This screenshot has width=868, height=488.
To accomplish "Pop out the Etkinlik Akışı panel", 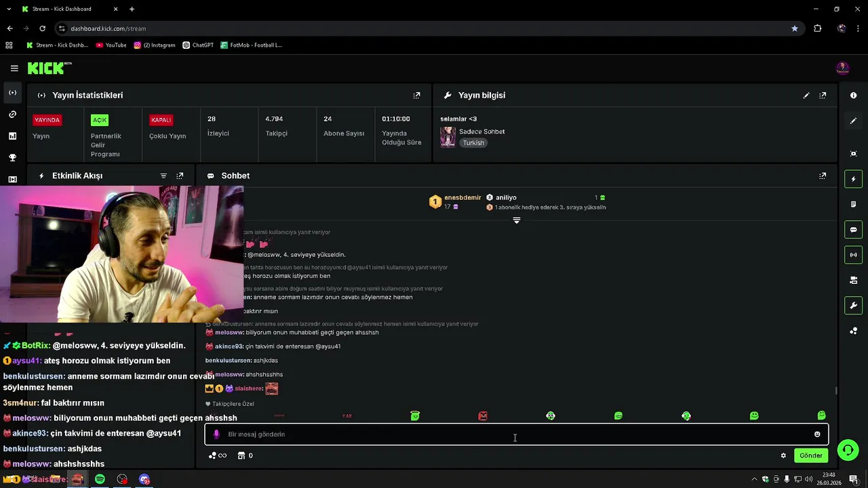I will tap(180, 176).
